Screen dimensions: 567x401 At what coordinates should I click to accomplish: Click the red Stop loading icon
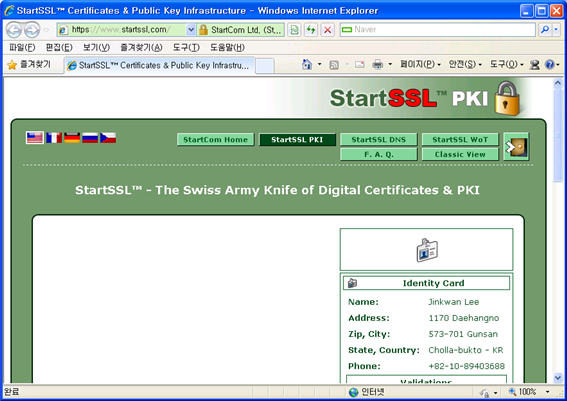tap(328, 30)
